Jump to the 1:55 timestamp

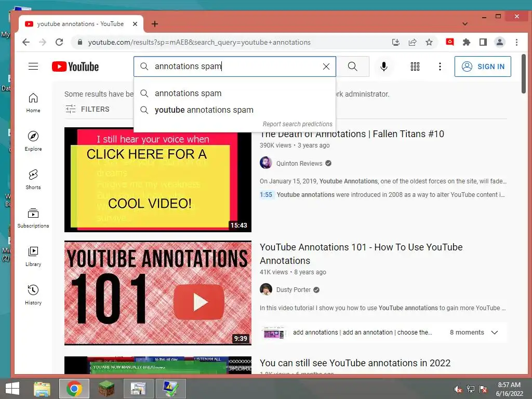pyautogui.click(x=266, y=195)
